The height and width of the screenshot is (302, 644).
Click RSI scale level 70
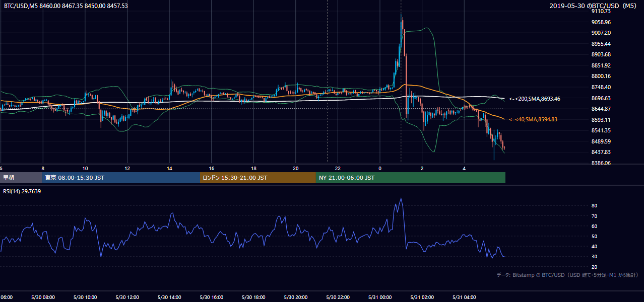[594, 216]
